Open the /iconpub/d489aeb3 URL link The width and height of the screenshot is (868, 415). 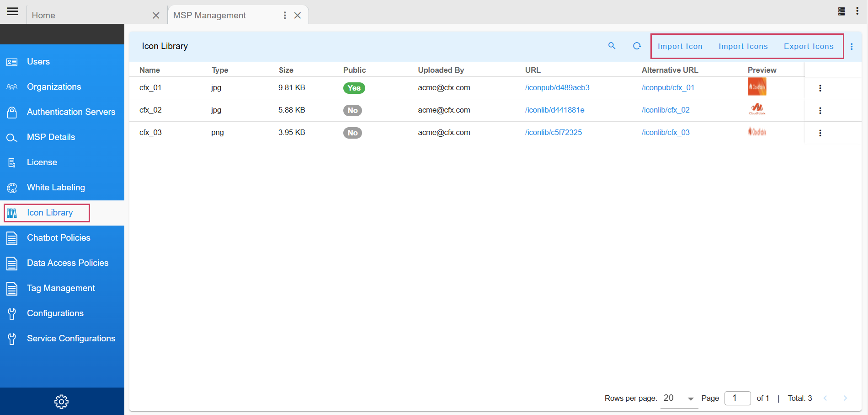coord(557,88)
